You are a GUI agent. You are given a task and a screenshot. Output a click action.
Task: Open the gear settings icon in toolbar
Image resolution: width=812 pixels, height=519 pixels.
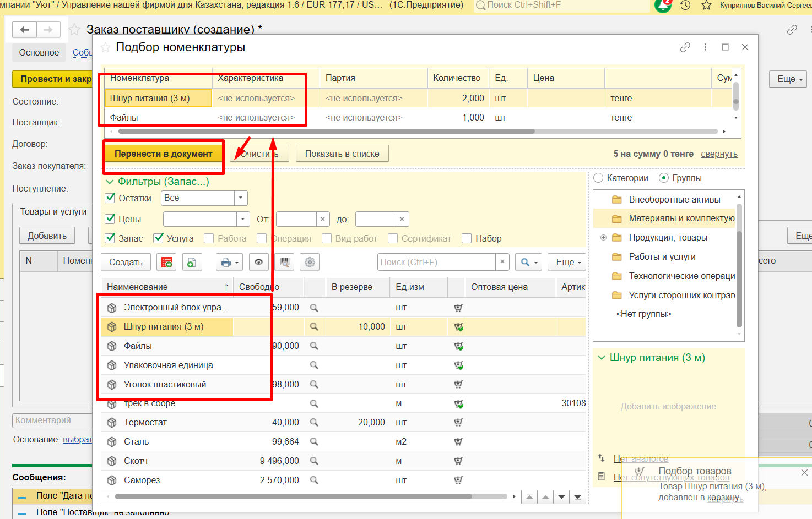pos(310,263)
